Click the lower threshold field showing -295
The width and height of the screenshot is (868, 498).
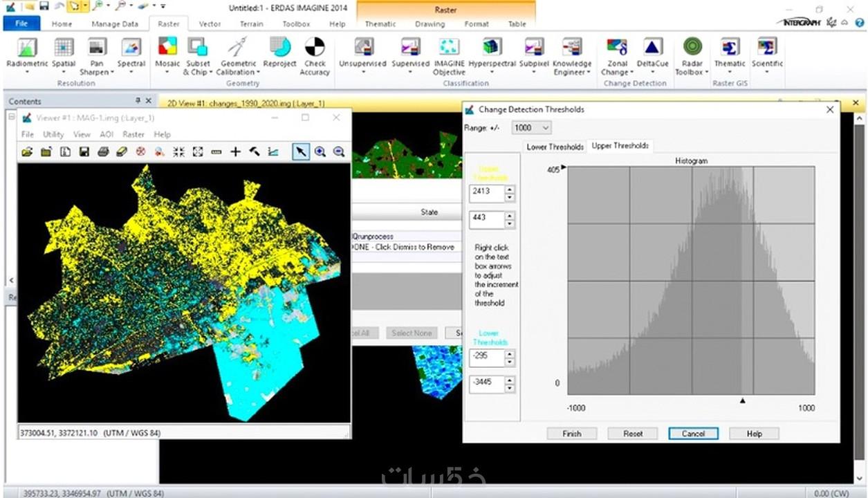(487, 358)
